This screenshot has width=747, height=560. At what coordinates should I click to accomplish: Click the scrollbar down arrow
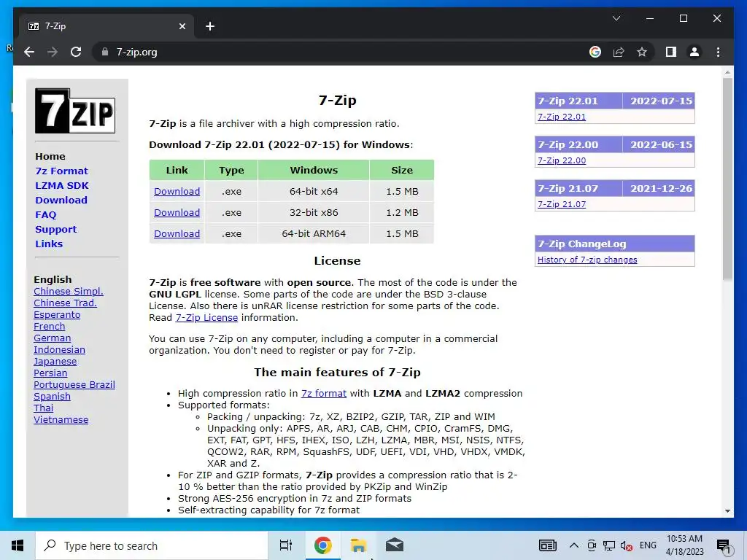(727, 511)
